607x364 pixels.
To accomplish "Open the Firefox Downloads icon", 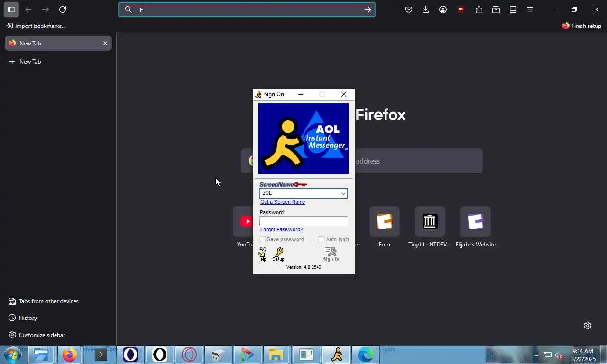I will pos(426,9).
